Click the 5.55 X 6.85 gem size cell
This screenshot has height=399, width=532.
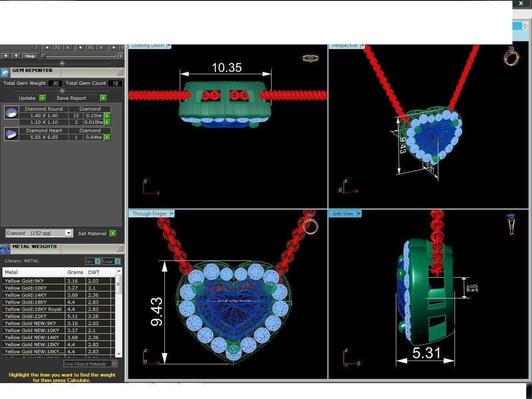(44, 137)
